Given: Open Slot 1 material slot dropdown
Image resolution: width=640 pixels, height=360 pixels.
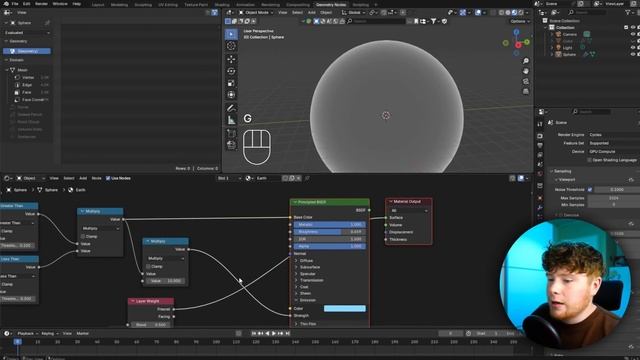Looking at the screenshot, I should click(x=229, y=178).
